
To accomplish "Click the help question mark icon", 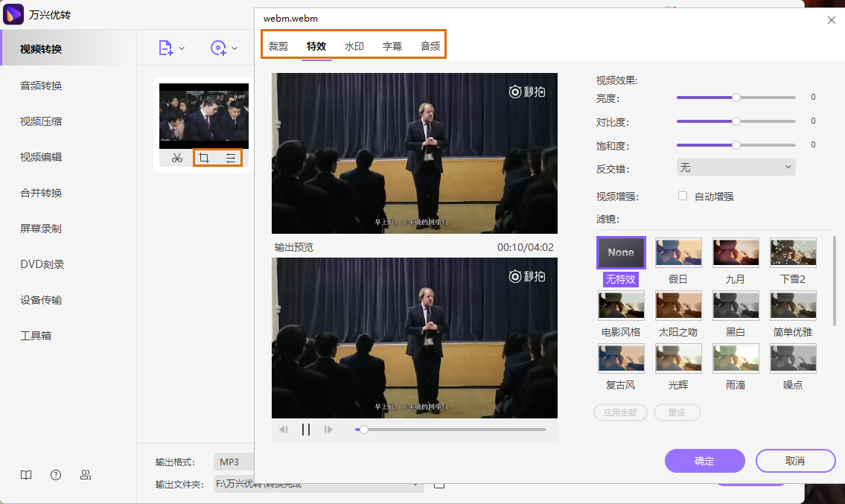I will [56, 475].
